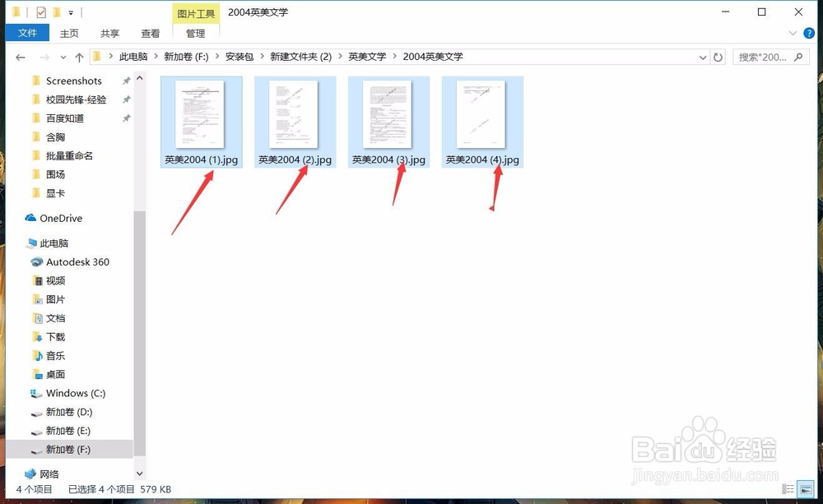Navigate to 英美文学 via breadcrumb link
This screenshot has width=823, height=504.
pos(367,57)
